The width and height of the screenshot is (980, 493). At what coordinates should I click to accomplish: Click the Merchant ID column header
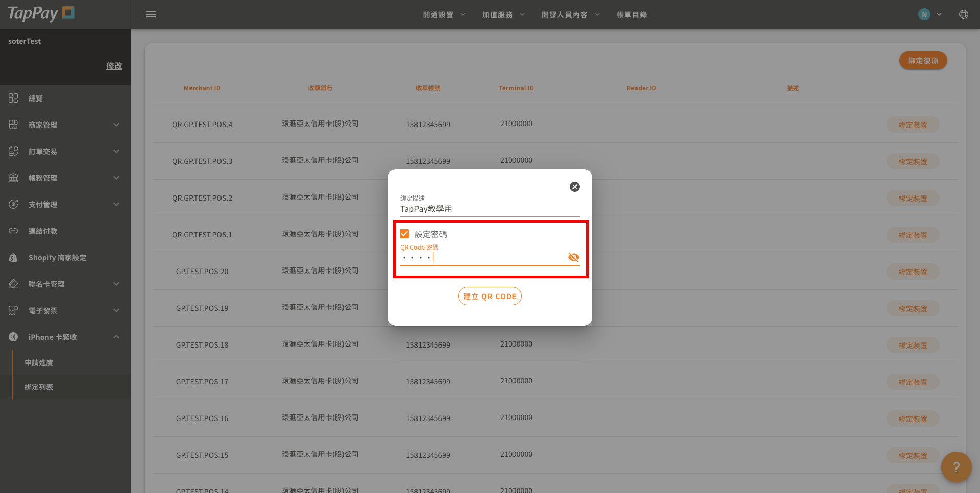coord(202,88)
